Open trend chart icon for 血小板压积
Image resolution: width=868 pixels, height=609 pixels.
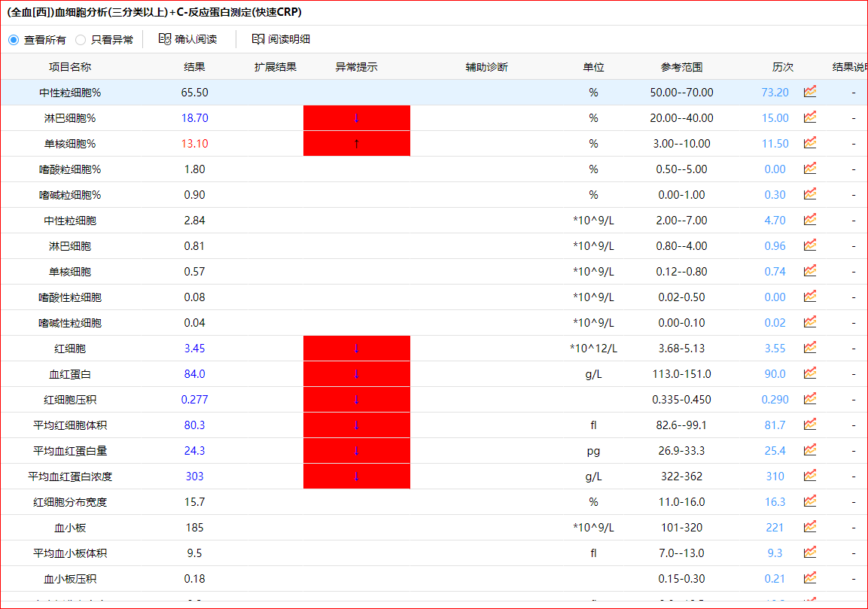pyautogui.click(x=810, y=578)
